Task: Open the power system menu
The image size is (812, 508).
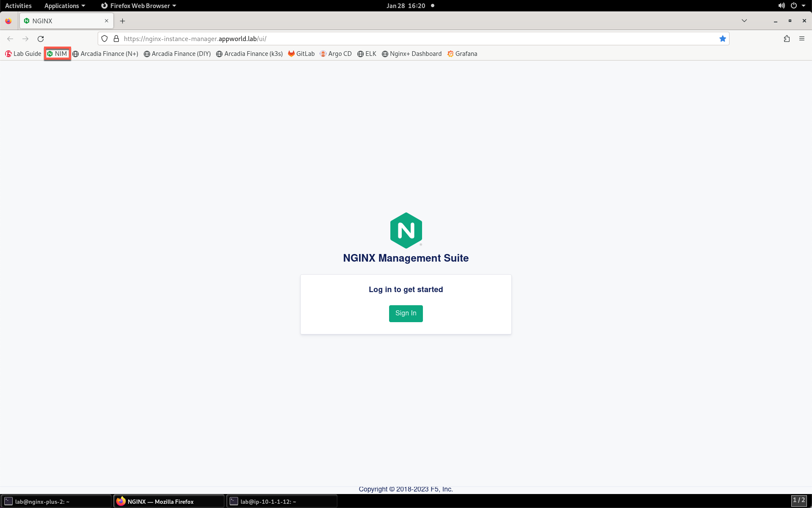Action: pos(798,6)
